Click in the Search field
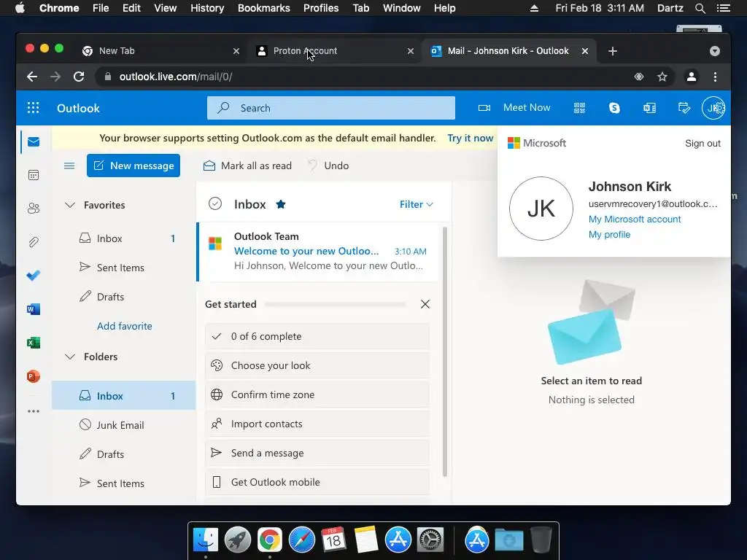Image resolution: width=747 pixels, height=560 pixels. 331,108
